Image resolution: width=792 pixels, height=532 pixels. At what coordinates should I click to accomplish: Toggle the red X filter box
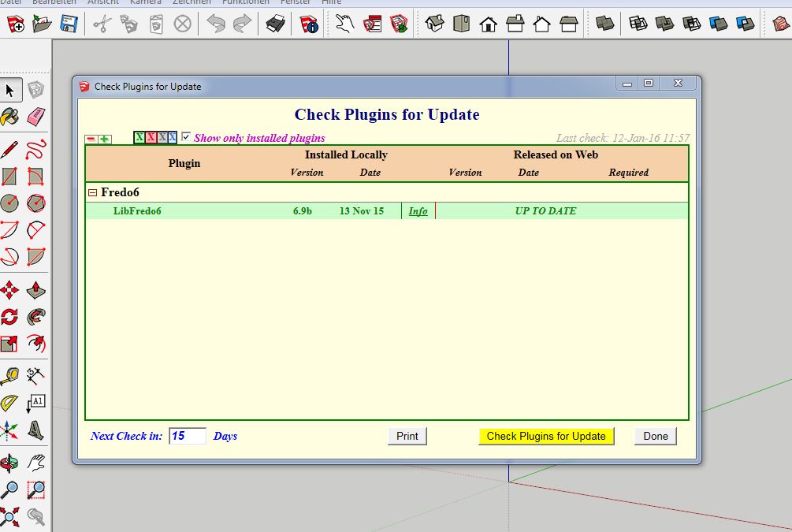pyautogui.click(x=151, y=138)
